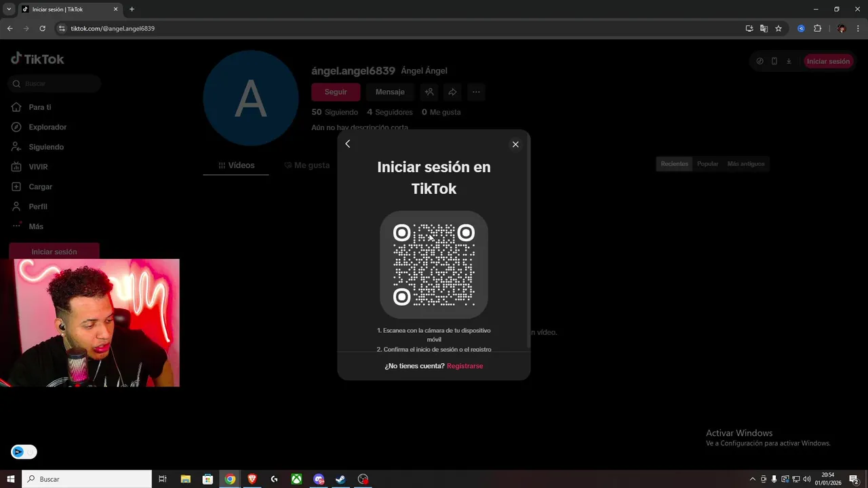Open Microsoft Store from taskbar
The height and width of the screenshot is (488, 868).
coord(208,479)
